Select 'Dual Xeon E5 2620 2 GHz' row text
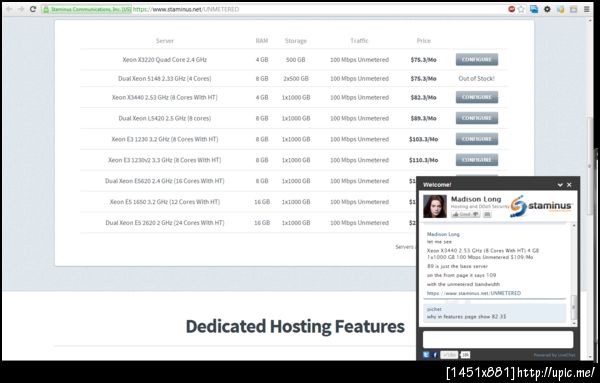 [165, 223]
